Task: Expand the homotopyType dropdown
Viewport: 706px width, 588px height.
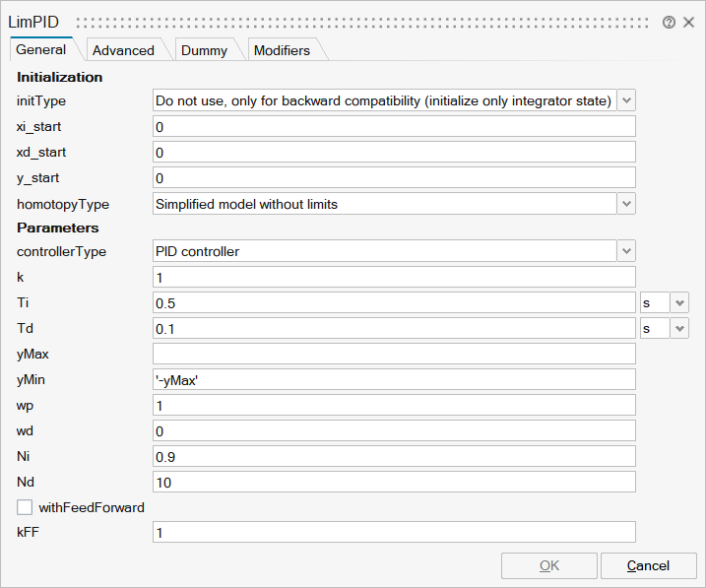Action: tap(626, 204)
